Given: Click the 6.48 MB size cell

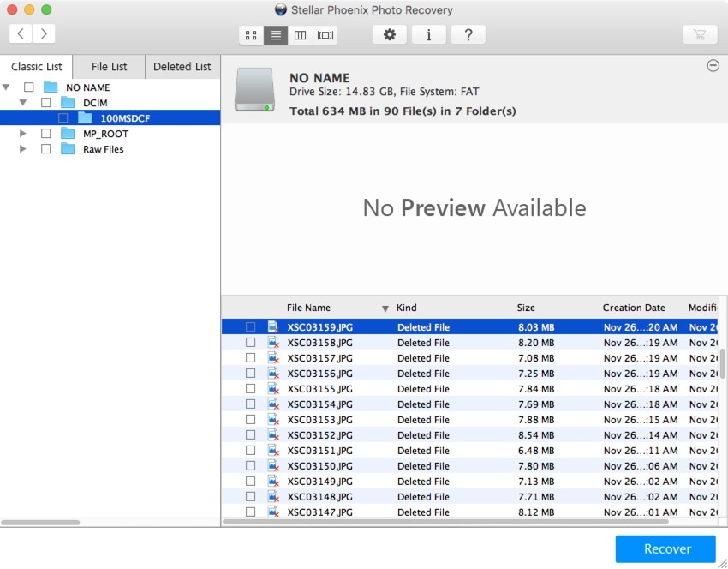Looking at the screenshot, I should point(536,451).
